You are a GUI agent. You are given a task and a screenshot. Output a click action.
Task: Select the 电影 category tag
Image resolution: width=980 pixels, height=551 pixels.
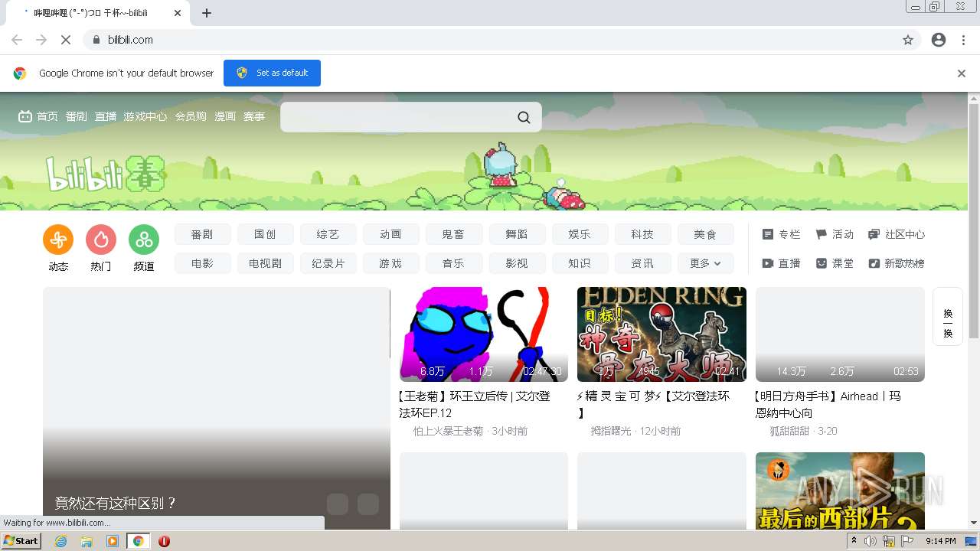(202, 263)
